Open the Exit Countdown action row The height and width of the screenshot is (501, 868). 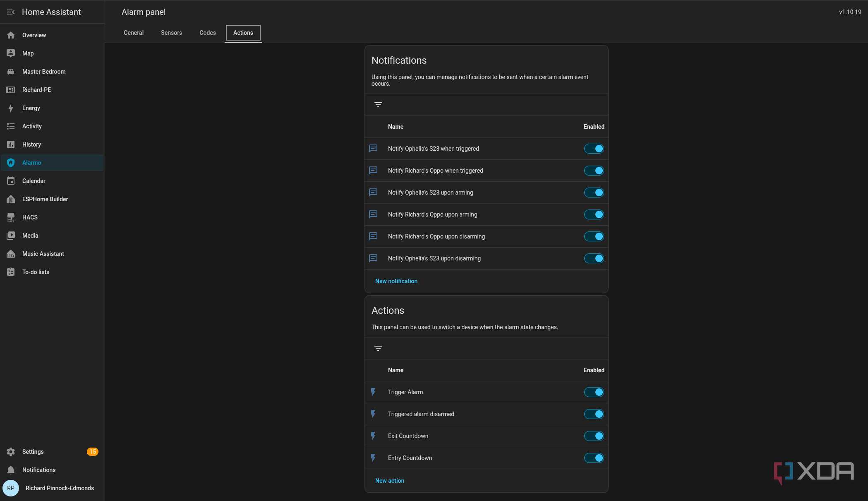[x=486, y=436]
